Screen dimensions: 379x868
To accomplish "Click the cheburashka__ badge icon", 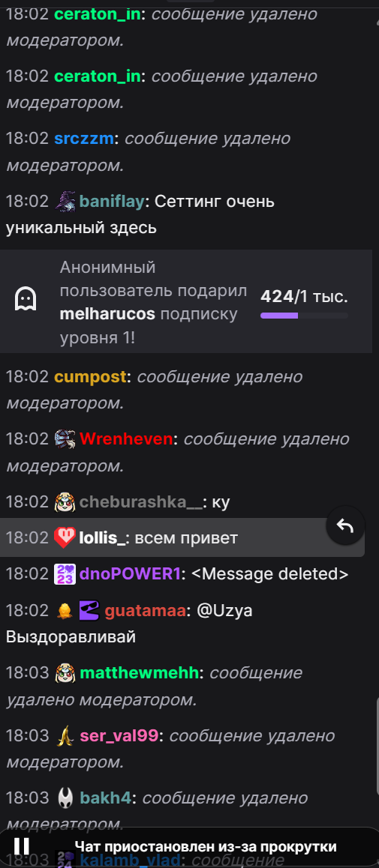I will click(65, 502).
